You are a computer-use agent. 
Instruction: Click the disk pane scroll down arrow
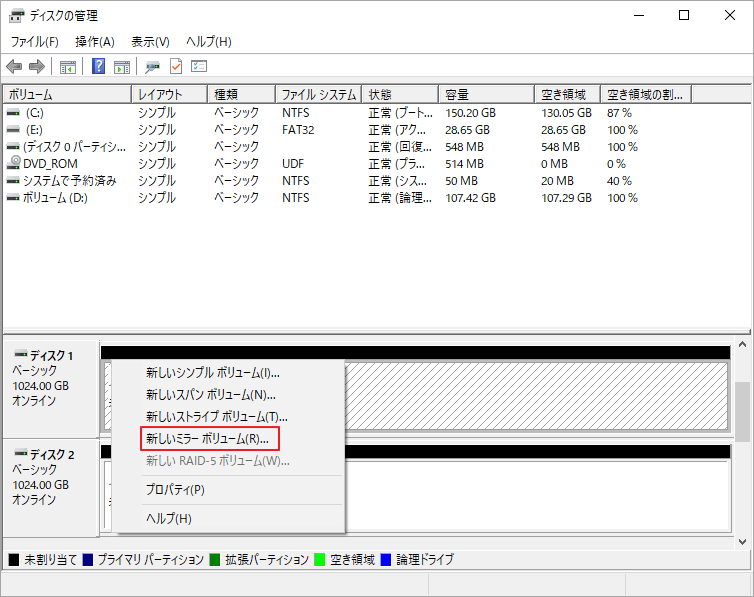742,542
